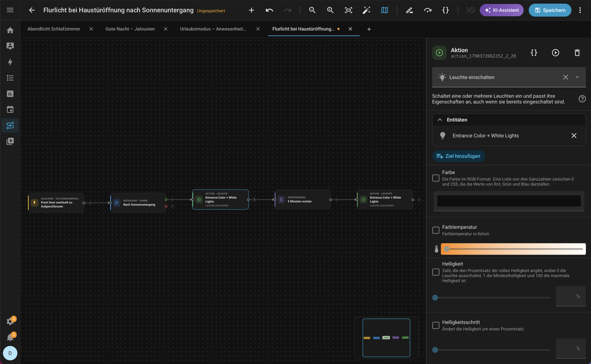
Task: Close the Gute Nacht – Jalousien tab
Action: [x=166, y=29]
